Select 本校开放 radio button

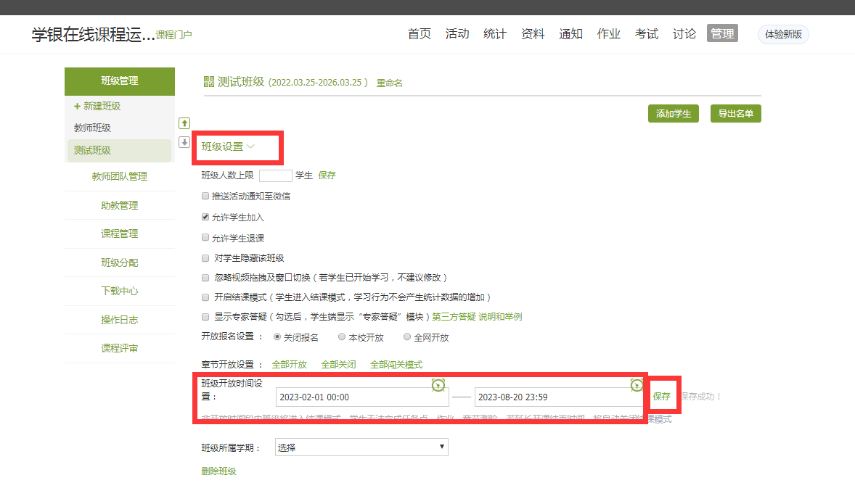tap(342, 336)
